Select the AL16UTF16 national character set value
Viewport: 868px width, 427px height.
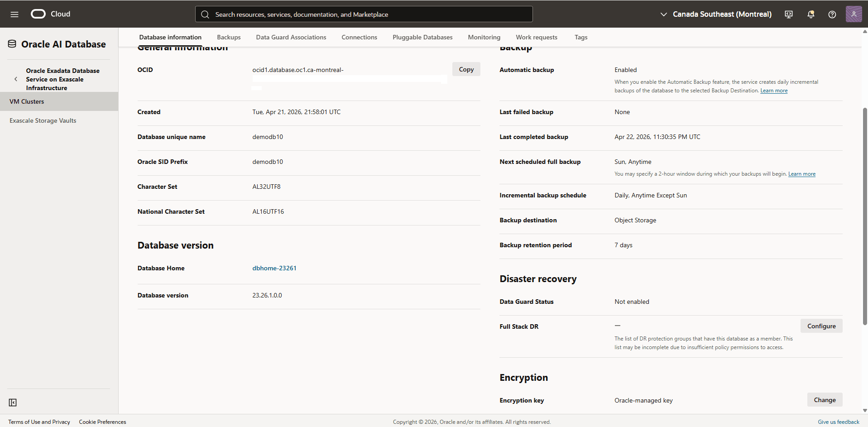click(x=268, y=211)
